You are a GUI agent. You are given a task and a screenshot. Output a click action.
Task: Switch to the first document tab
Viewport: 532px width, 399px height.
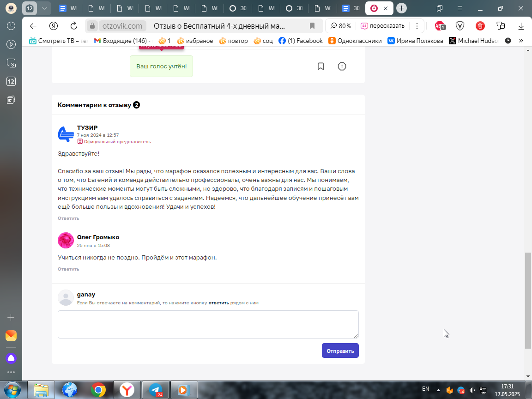coord(68,8)
